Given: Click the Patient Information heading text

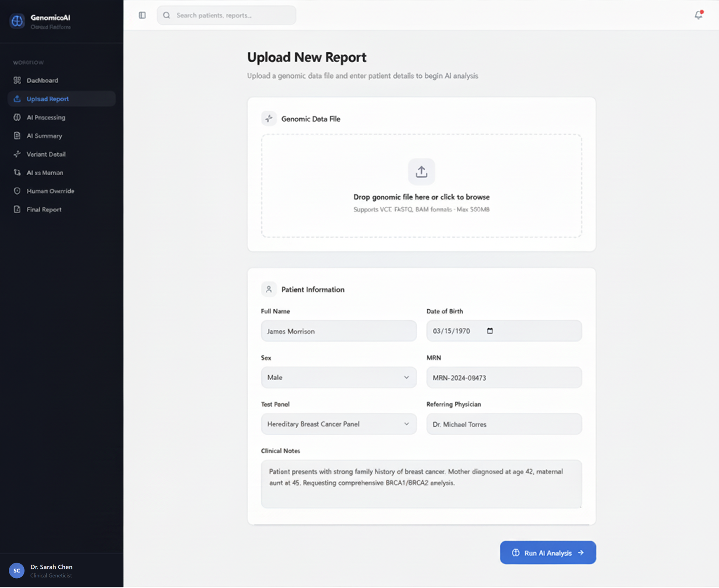Looking at the screenshot, I should [x=313, y=290].
